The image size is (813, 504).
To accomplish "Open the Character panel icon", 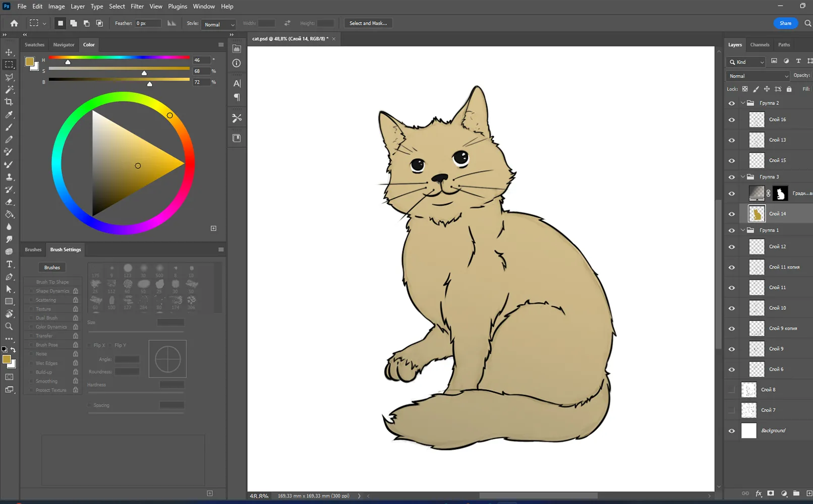I will click(237, 83).
